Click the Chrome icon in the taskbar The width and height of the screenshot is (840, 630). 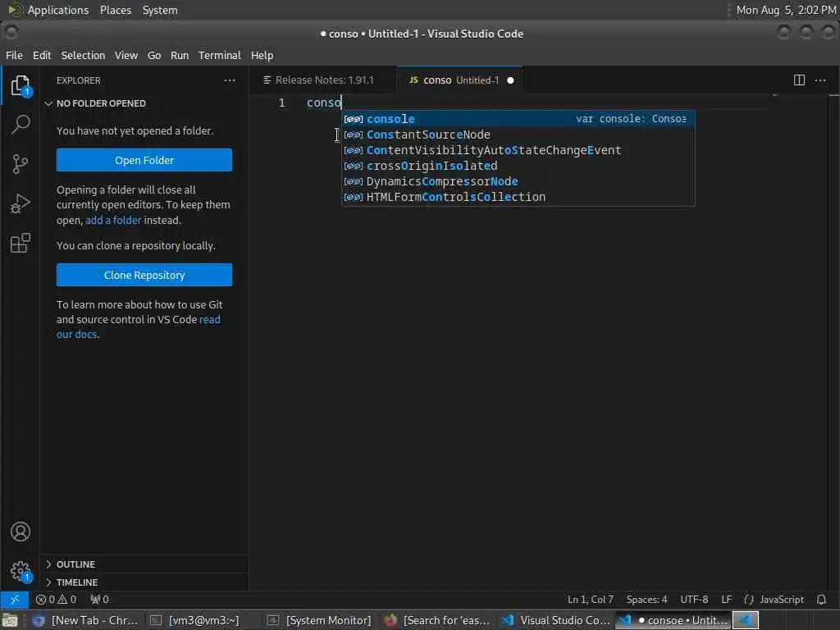38,620
